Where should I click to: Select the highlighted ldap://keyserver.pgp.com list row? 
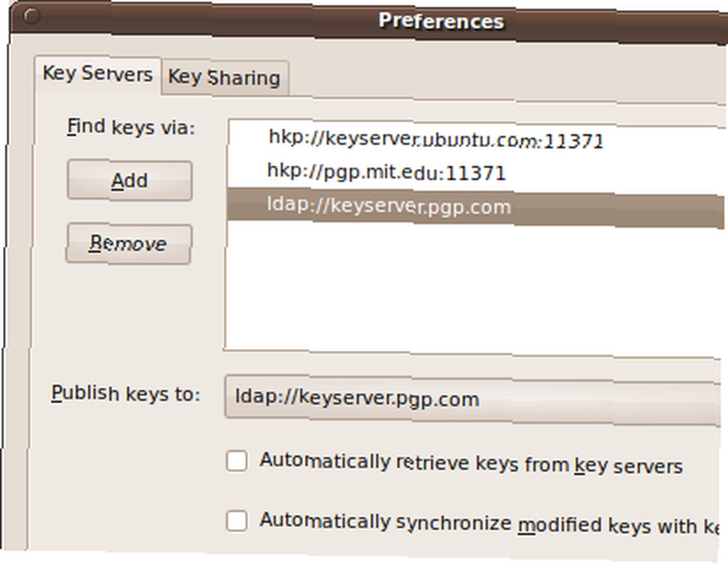pyautogui.click(x=476, y=207)
